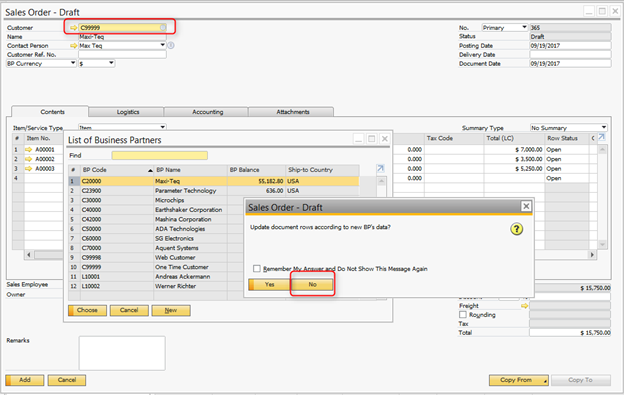Switch to the Accounting tab
The width and height of the screenshot is (624, 395).
[x=207, y=112]
